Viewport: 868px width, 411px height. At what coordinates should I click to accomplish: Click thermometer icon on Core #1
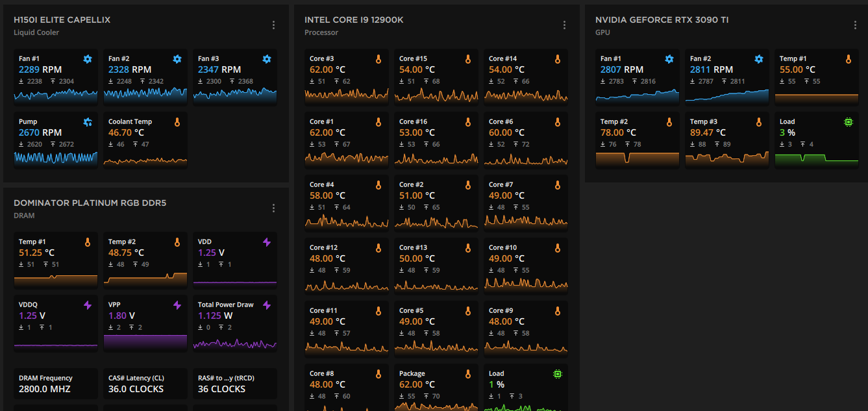coord(378,122)
